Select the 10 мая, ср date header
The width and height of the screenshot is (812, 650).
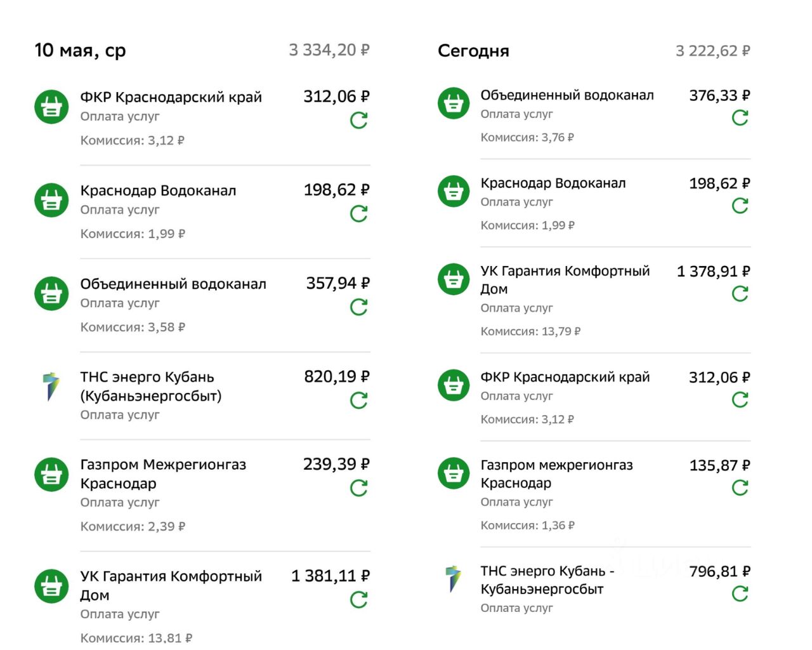coord(80,50)
